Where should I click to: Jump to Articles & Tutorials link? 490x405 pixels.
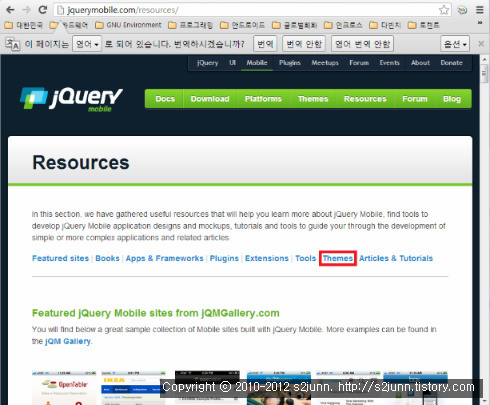396,258
